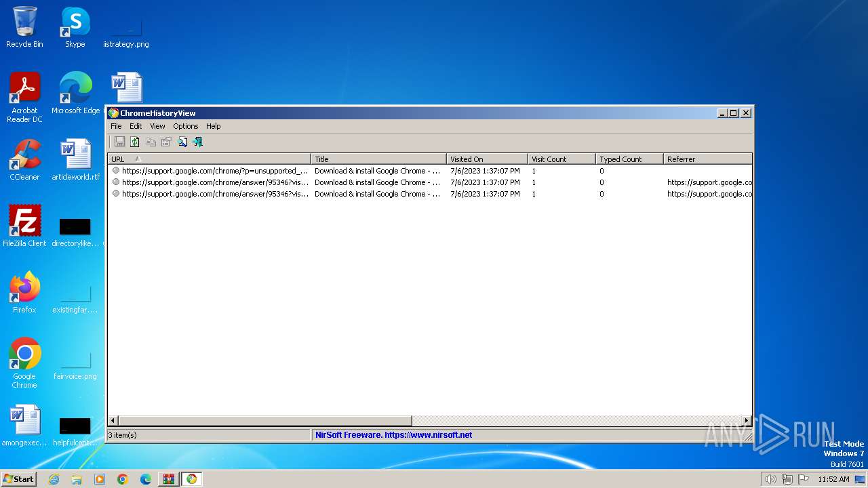
Task: Open Windows Explorer folder in taskbar
Action: 77,479
